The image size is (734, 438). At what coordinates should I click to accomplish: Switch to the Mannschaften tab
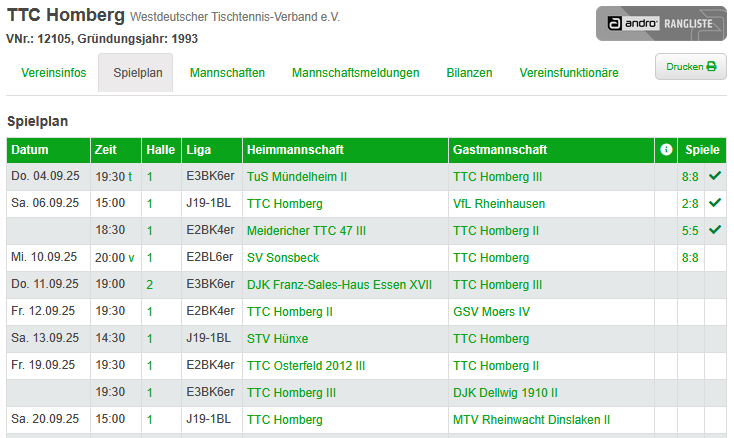point(227,73)
